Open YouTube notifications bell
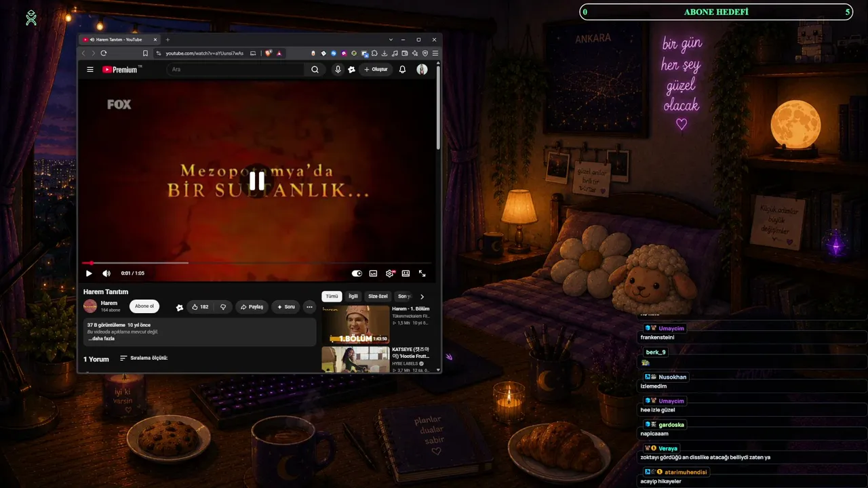 pyautogui.click(x=402, y=69)
